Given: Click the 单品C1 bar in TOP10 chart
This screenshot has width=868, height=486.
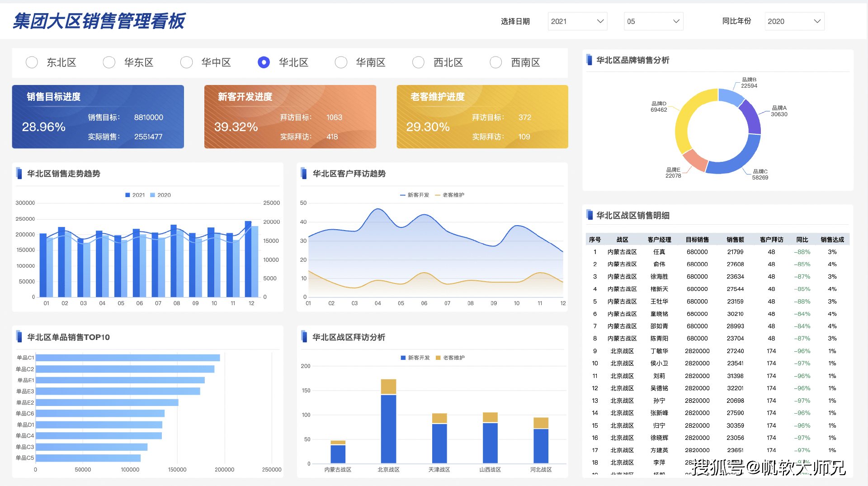Looking at the screenshot, I should pyautogui.click(x=127, y=358).
